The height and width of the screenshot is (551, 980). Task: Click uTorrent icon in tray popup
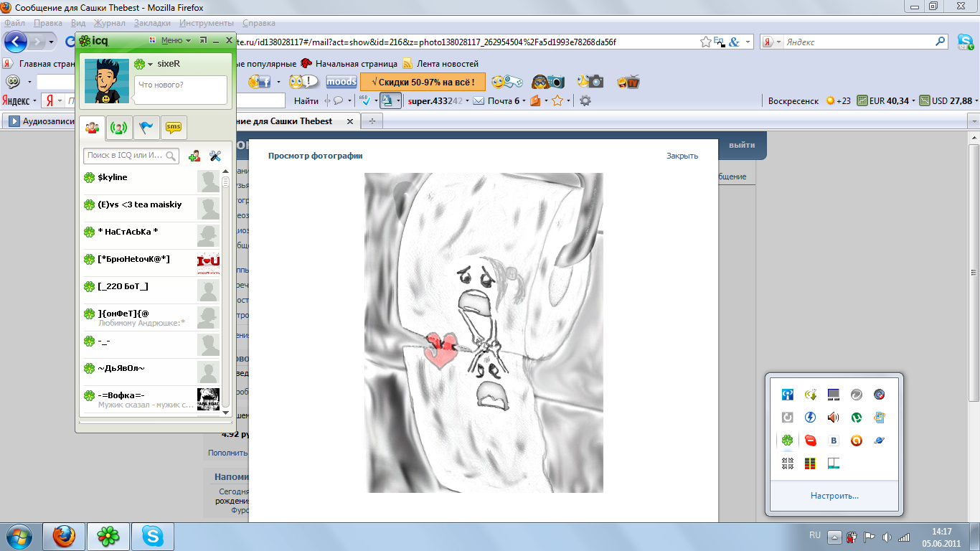[x=856, y=417]
